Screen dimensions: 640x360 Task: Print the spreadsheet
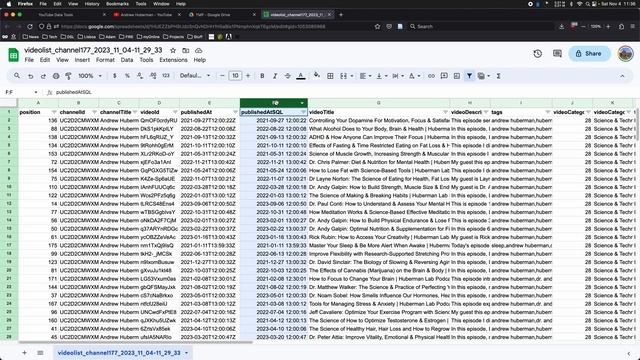click(56, 76)
